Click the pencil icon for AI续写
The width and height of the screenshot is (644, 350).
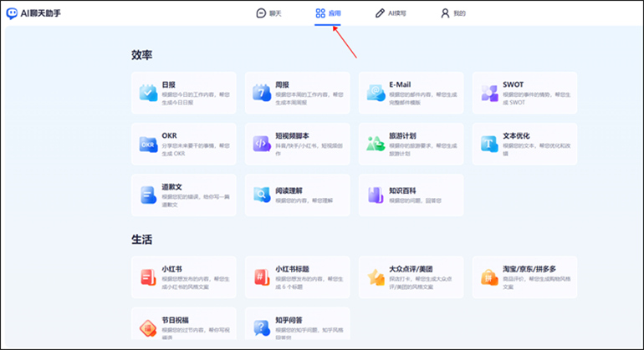click(380, 13)
